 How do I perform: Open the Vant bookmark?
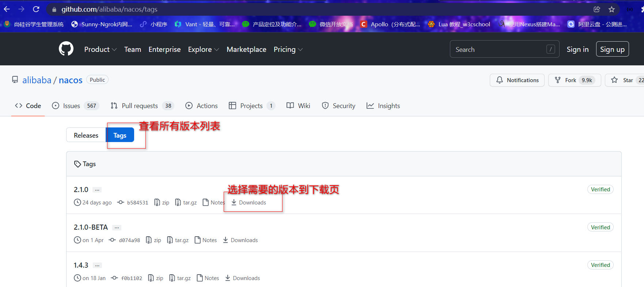[x=205, y=24]
